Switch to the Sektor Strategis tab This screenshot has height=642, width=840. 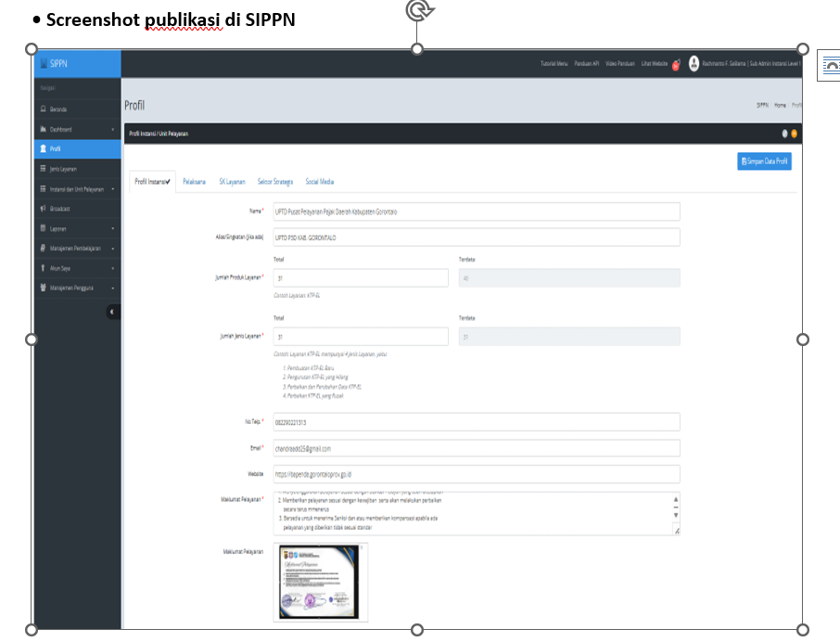point(275,182)
